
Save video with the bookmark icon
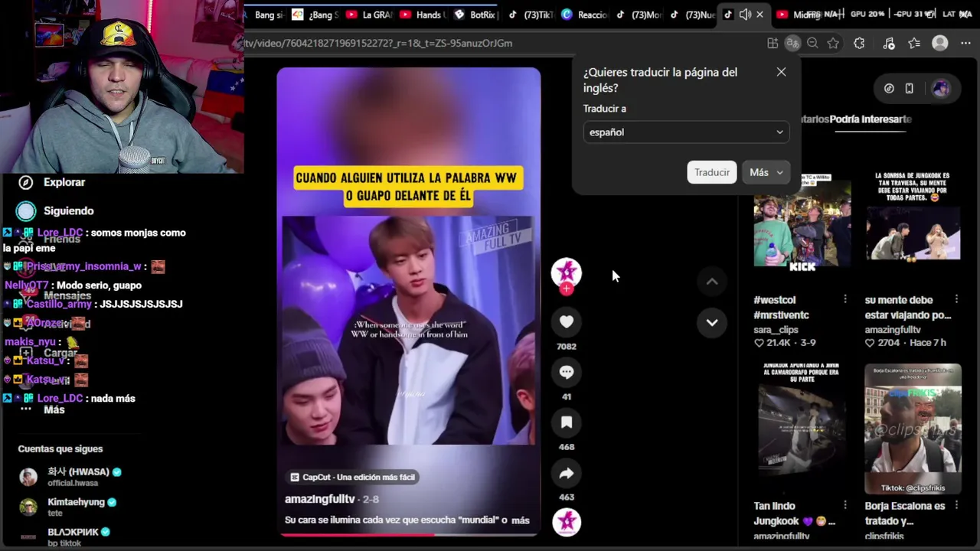pyautogui.click(x=567, y=422)
